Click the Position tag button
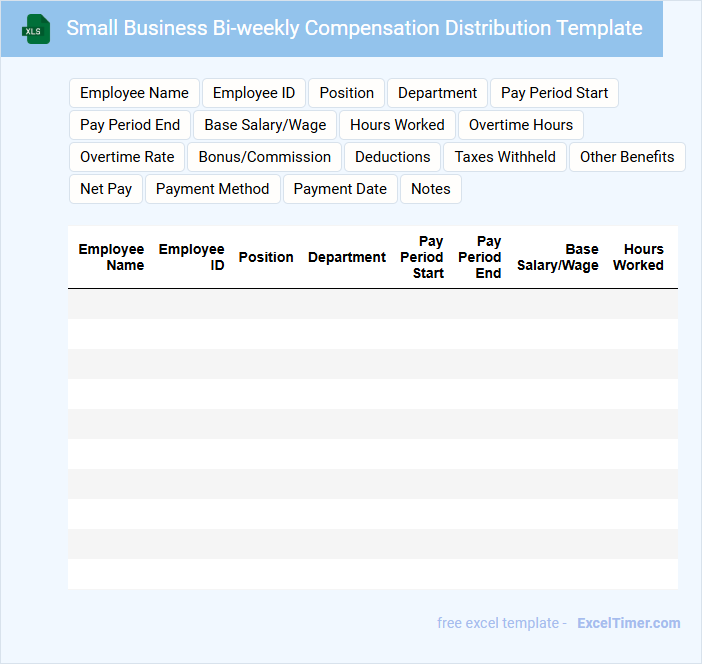 click(x=346, y=93)
